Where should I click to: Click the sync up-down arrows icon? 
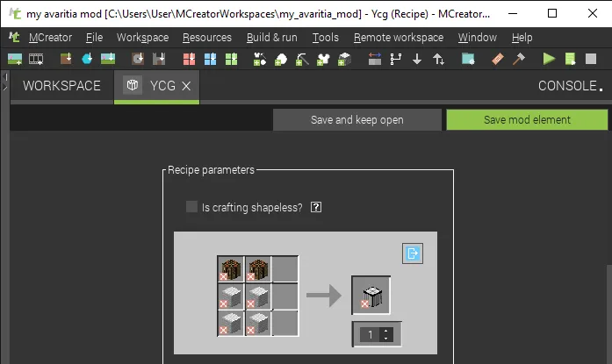click(438, 60)
